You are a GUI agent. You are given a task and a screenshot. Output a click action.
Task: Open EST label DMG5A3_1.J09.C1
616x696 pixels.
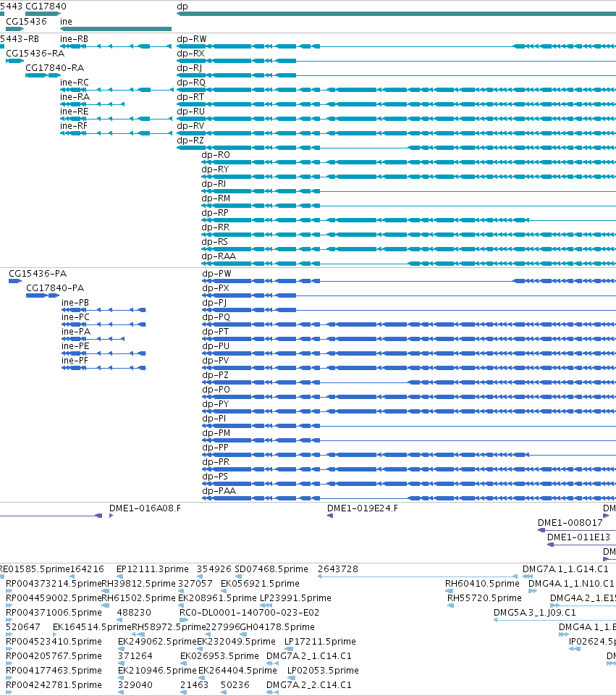tap(534, 613)
